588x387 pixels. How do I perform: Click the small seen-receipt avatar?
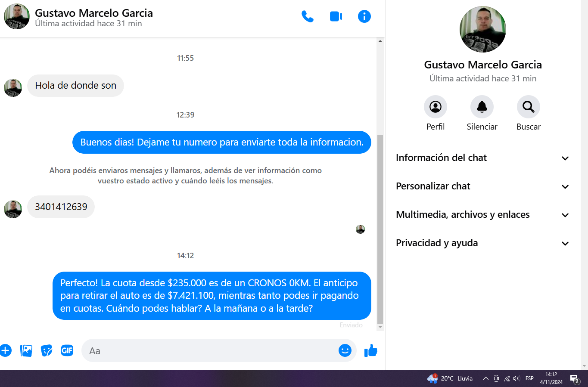pos(361,229)
